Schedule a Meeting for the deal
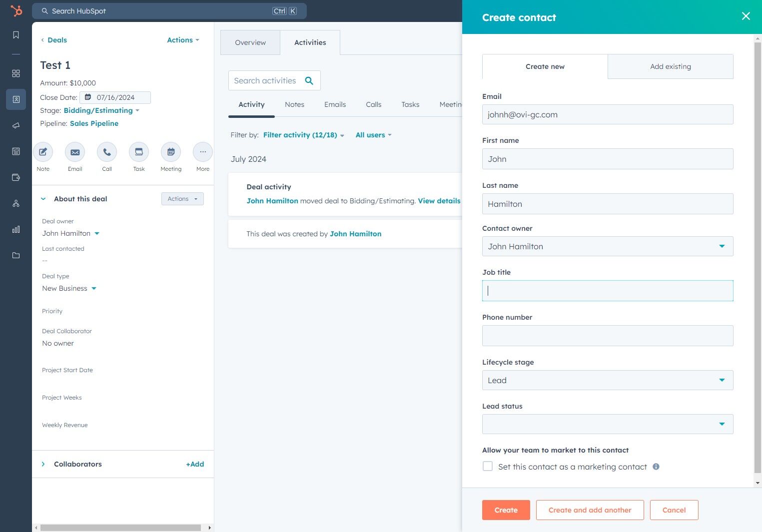762x532 pixels. [171, 152]
